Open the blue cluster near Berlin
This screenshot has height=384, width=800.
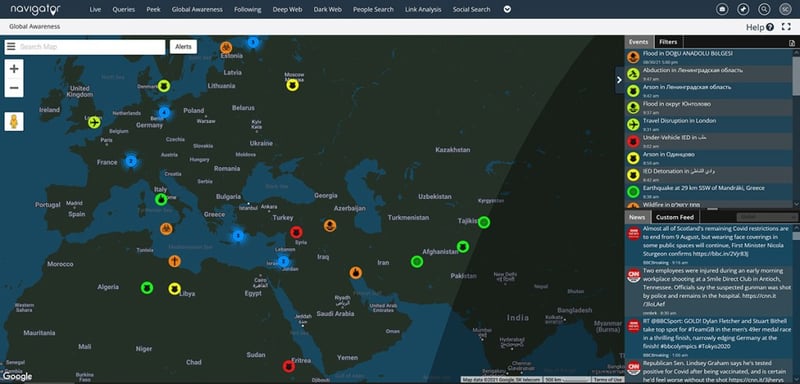point(164,112)
